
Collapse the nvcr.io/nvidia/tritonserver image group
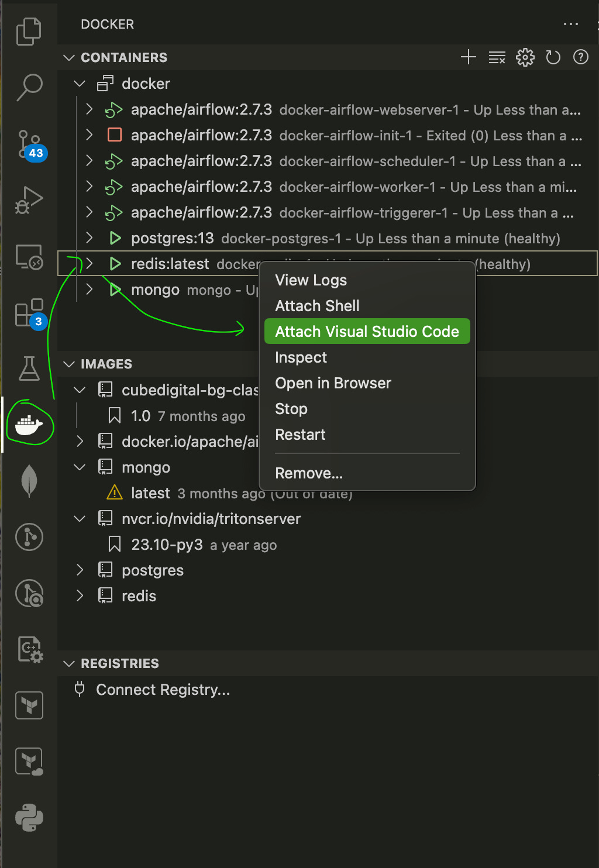80,519
